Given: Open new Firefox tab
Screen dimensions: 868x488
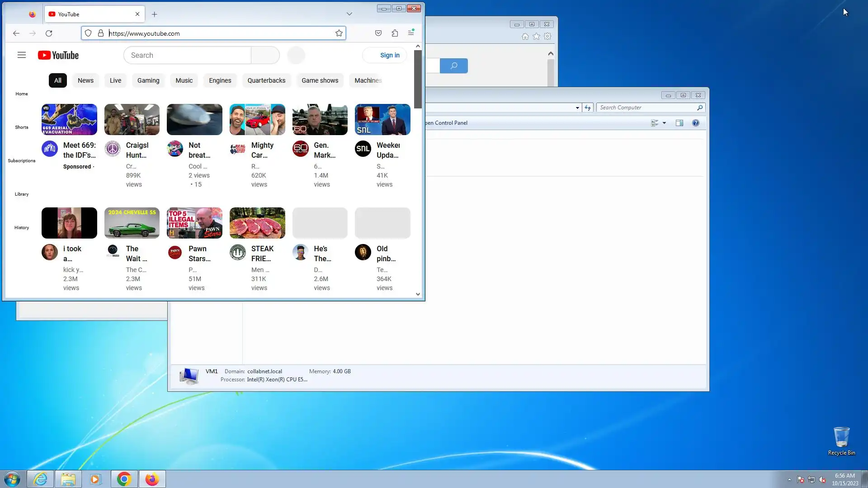Looking at the screenshot, I should tap(155, 14).
